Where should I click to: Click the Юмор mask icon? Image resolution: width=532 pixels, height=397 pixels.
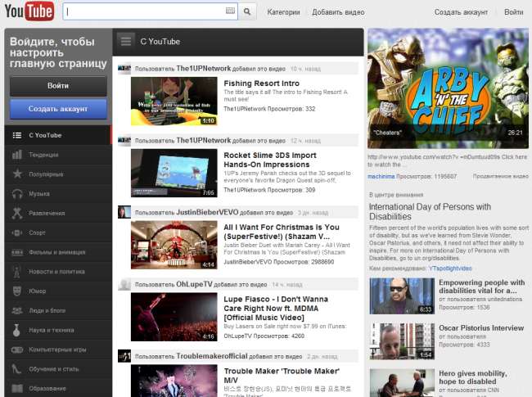pos(17,291)
